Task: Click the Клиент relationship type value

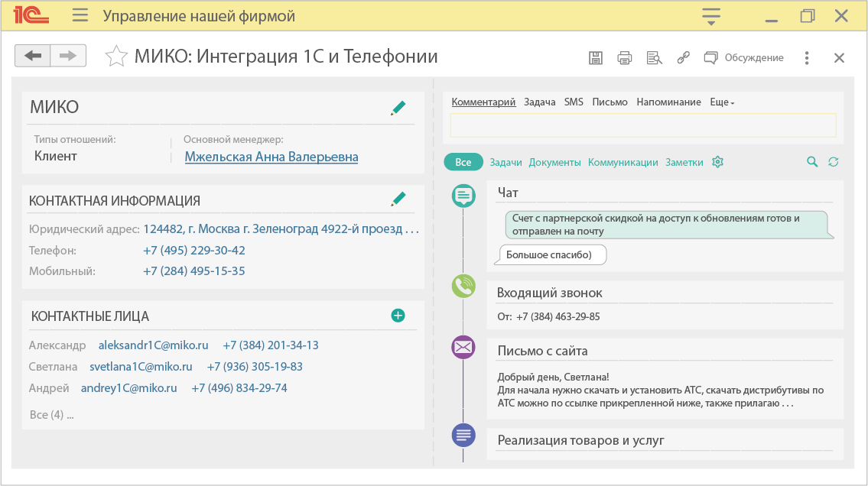Action: (x=55, y=157)
